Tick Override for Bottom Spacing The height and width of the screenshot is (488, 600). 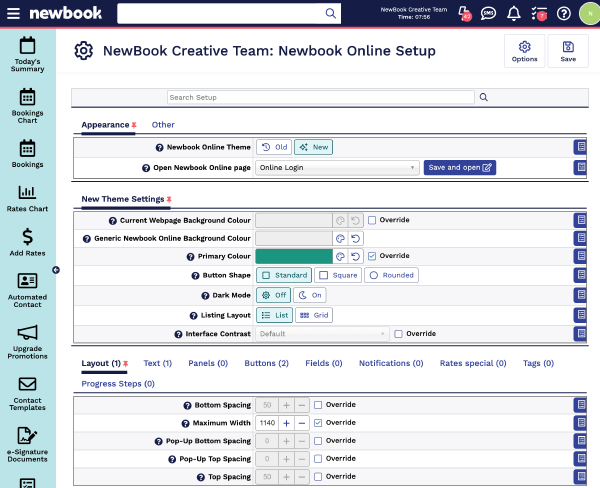tap(318, 405)
